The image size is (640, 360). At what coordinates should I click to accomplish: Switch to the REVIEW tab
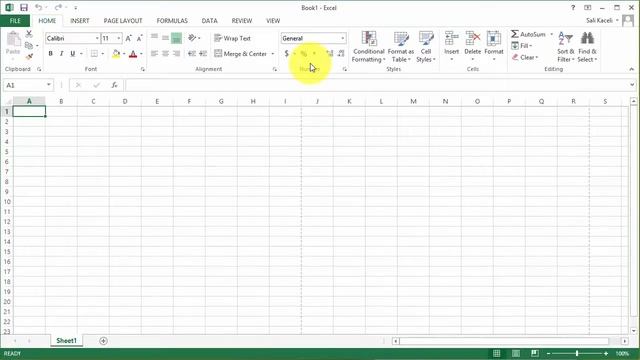coord(242,21)
